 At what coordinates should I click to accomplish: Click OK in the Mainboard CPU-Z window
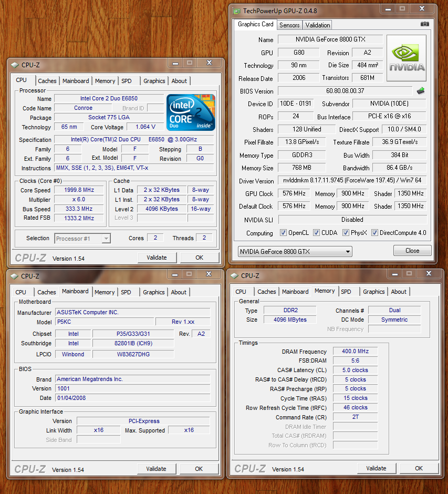tap(199, 469)
